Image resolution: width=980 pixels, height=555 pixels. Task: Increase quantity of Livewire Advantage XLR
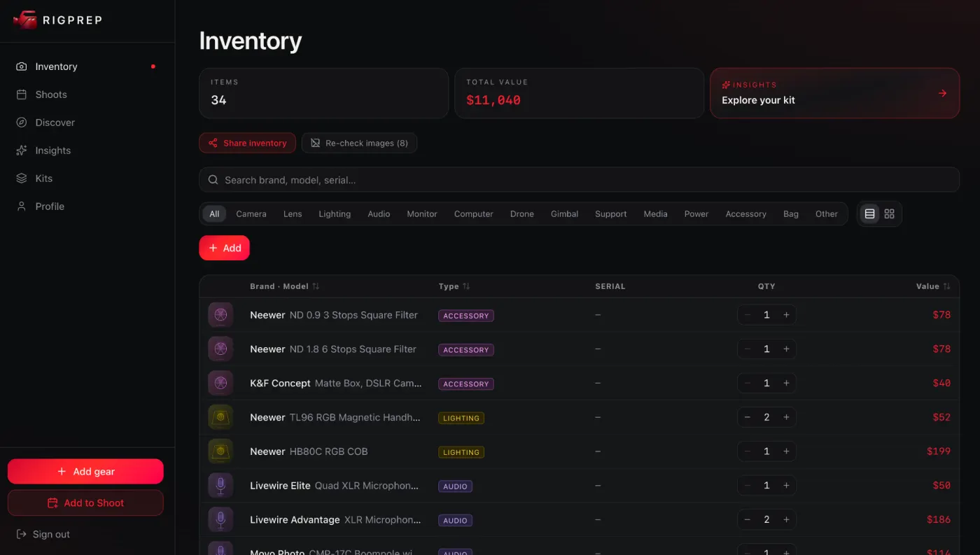pos(786,520)
